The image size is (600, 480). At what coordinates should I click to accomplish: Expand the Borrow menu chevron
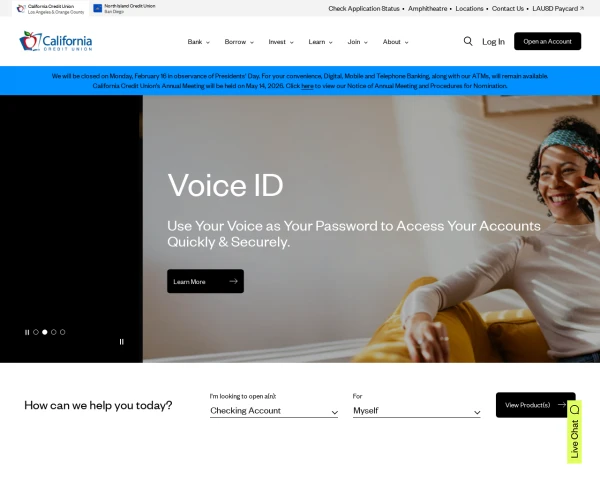[x=252, y=42]
